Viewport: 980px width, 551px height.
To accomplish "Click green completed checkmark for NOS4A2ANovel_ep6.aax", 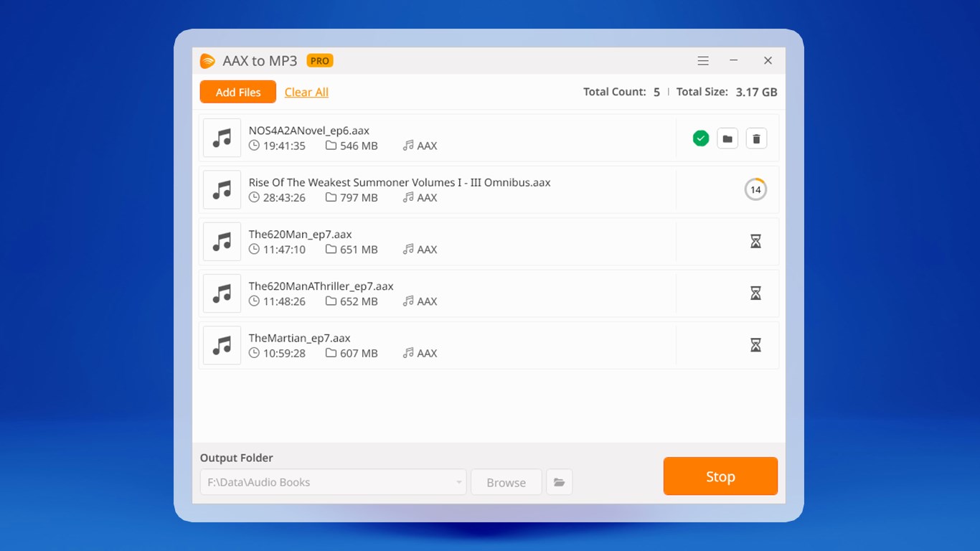I will click(x=701, y=138).
